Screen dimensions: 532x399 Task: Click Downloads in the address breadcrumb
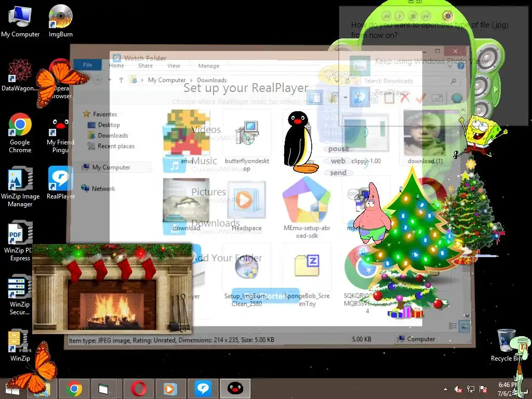tap(212, 80)
